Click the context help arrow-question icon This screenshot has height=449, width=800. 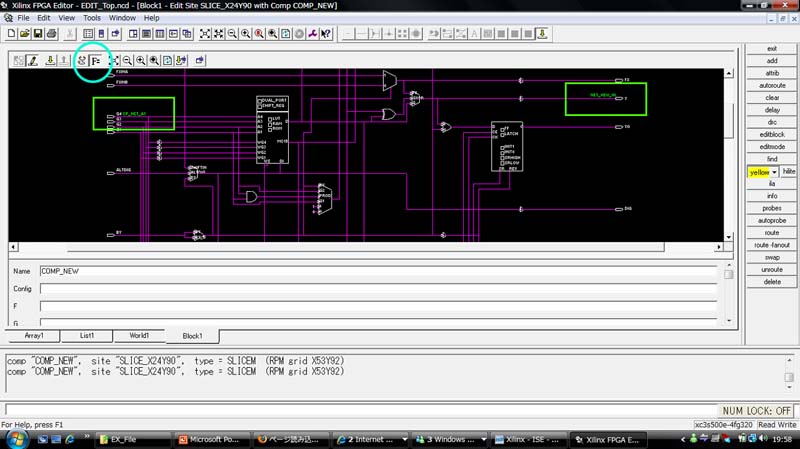coord(326,34)
